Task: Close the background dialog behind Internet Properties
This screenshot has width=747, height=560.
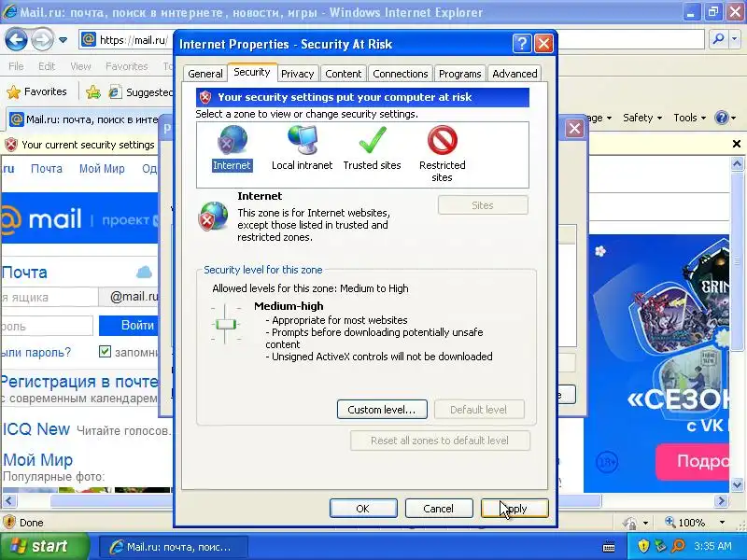Action: point(574,128)
